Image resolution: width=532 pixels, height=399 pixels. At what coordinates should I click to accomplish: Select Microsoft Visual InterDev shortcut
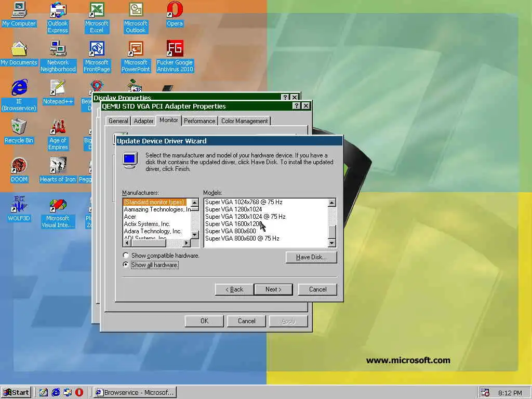click(x=58, y=212)
